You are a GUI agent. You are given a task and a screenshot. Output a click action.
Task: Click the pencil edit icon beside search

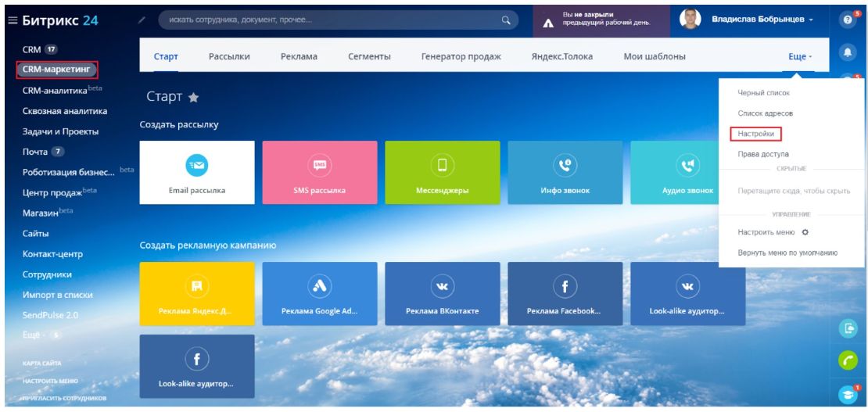[142, 20]
